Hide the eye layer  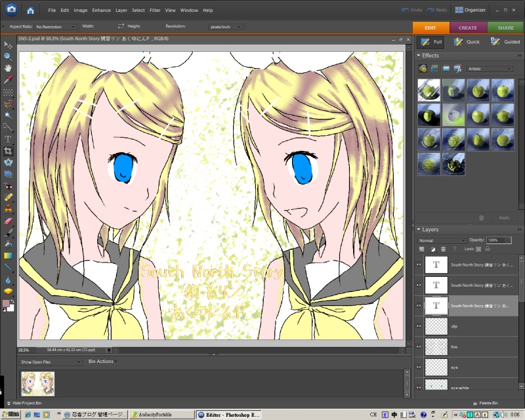point(419,367)
